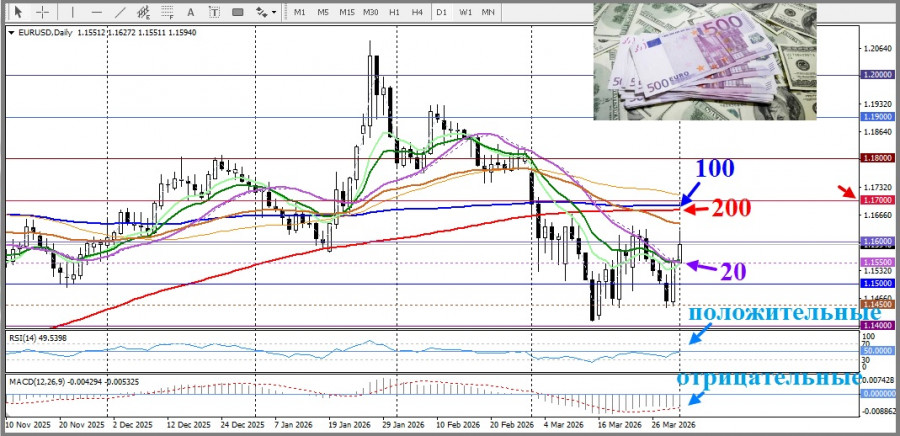Image resolution: width=900 pixels, height=436 pixels.
Task: Switch to H1 timeframe
Action: tap(394, 11)
